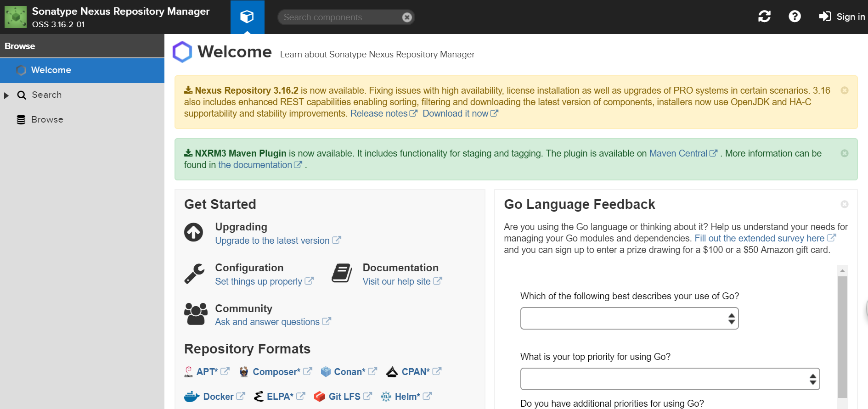Click the Helm wheel icon
This screenshot has width=868, height=409.
[x=386, y=397]
